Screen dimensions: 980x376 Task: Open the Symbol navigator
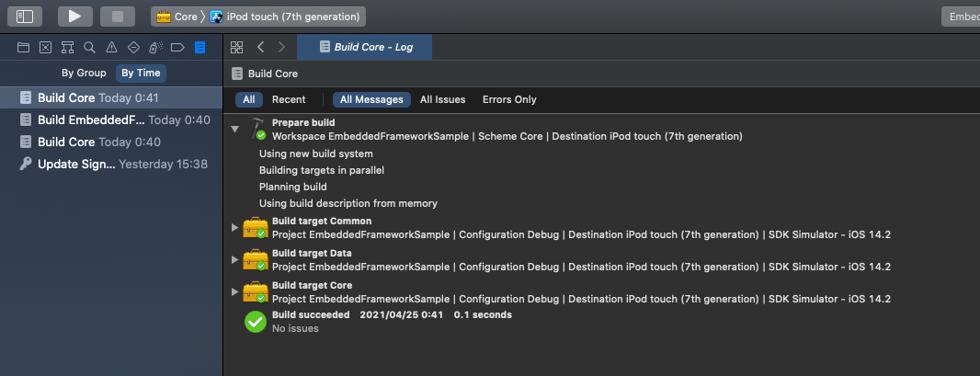(67, 47)
